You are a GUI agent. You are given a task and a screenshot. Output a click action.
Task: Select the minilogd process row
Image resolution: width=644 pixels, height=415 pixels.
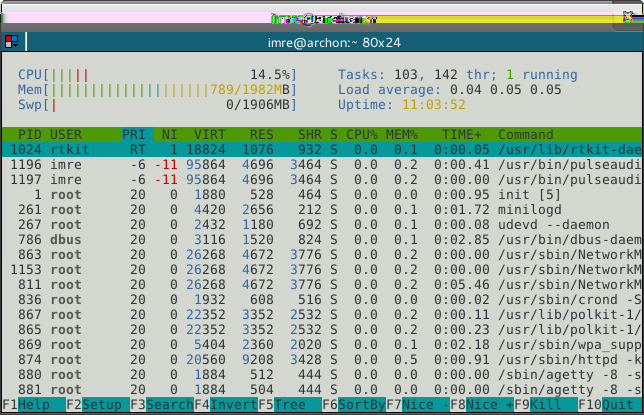[322, 210]
